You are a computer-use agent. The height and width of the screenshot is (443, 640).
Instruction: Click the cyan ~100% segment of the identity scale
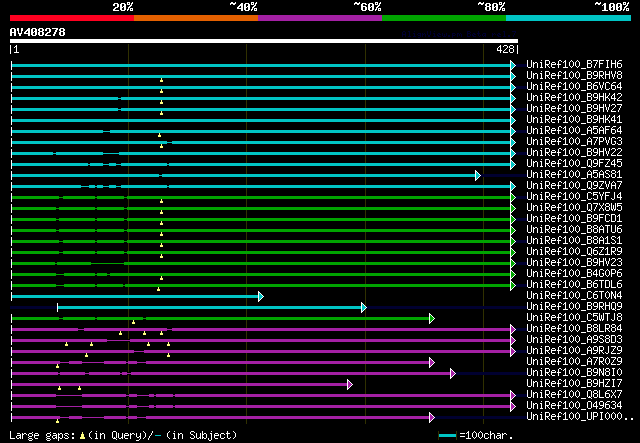[569, 18]
